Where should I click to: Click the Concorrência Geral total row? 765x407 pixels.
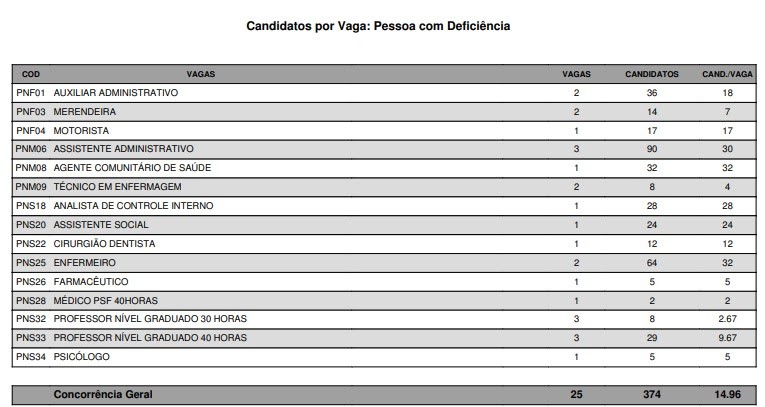click(103, 395)
